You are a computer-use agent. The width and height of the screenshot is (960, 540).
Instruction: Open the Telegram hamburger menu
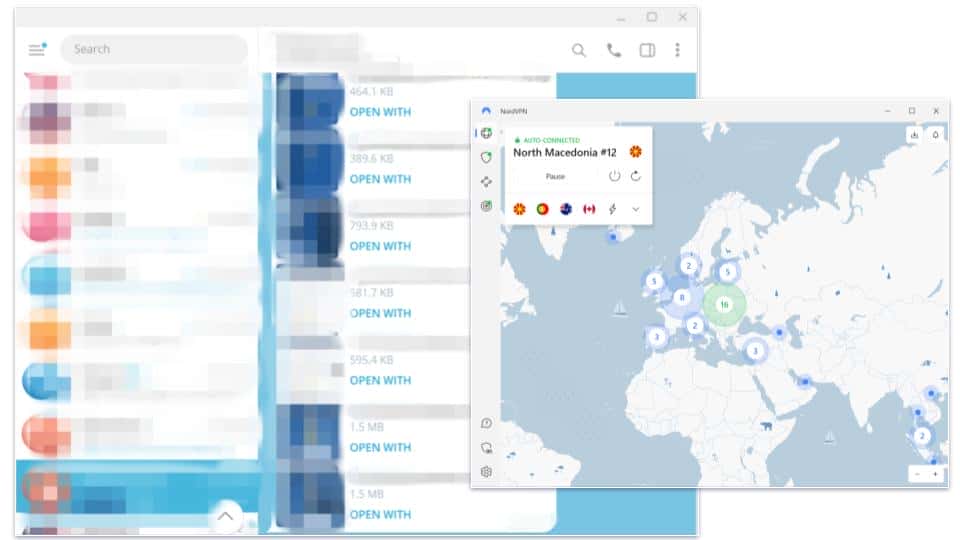[37, 49]
